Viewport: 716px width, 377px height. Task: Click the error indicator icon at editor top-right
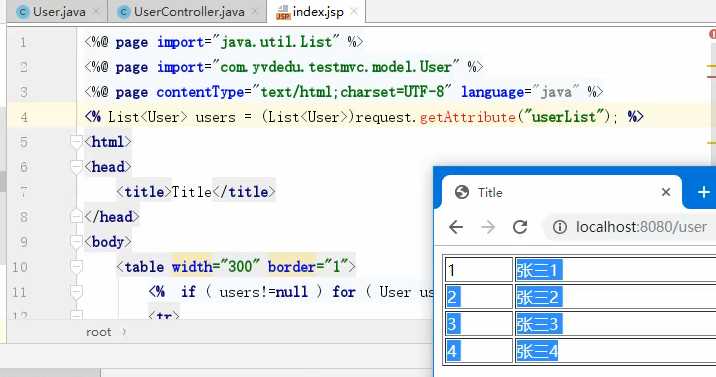(712, 34)
